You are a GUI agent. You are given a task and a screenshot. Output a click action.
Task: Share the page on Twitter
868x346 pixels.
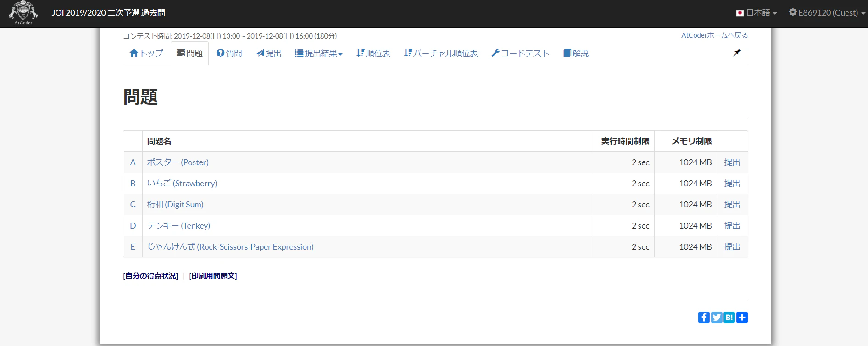click(717, 317)
